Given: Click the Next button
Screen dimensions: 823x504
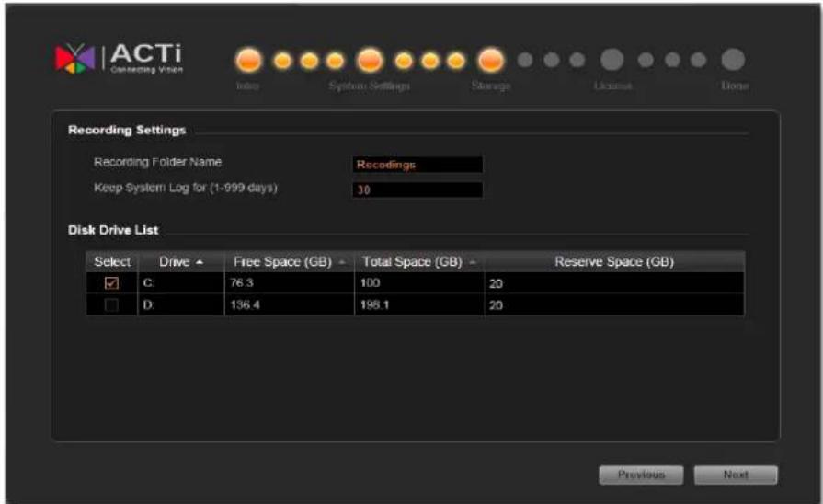Looking at the screenshot, I should 736,475.
